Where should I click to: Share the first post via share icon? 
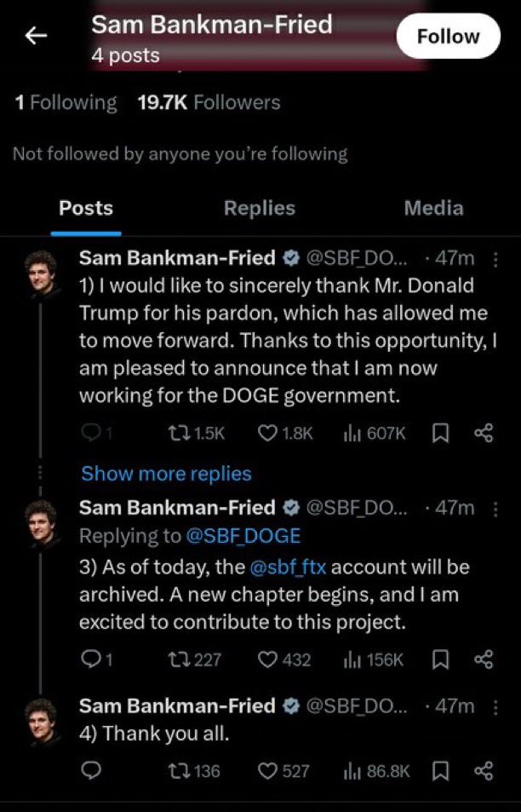pos(483,433)
